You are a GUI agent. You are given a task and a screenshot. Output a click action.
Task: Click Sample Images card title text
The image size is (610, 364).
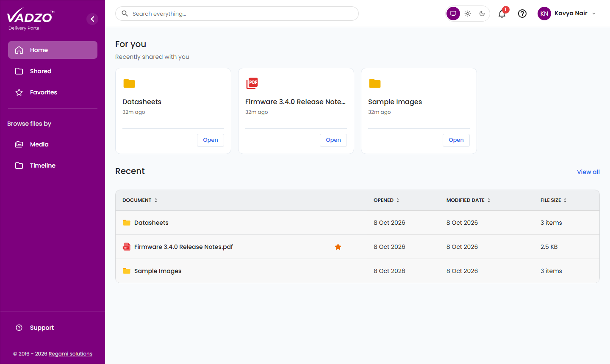point(395,102)
